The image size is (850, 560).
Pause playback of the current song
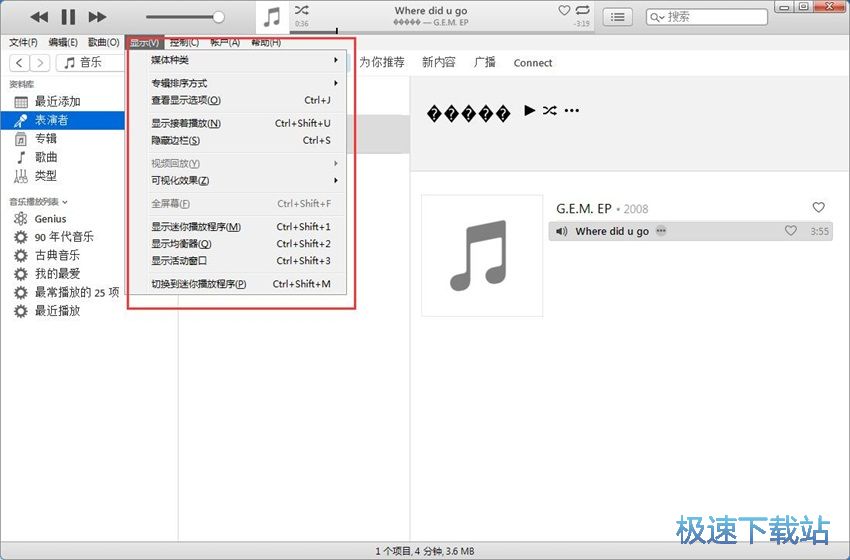[68, 17]
